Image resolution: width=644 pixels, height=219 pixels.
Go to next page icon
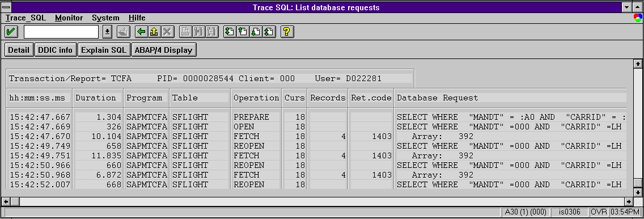[256, 32]
